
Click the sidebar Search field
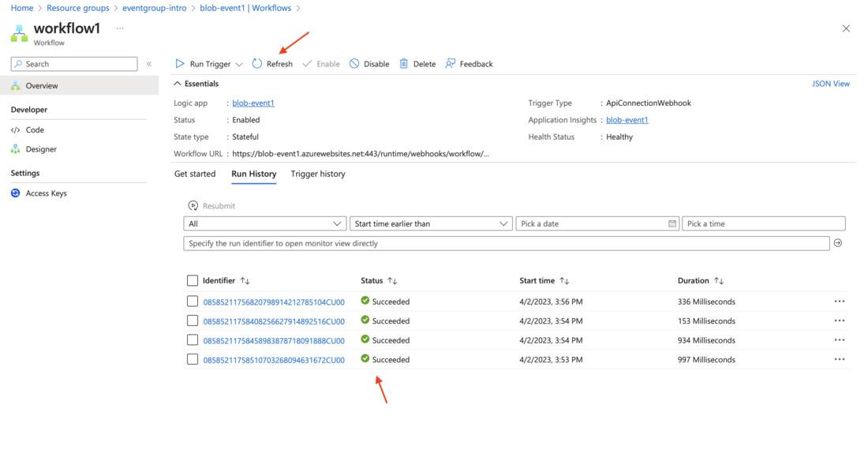(74, 64)
